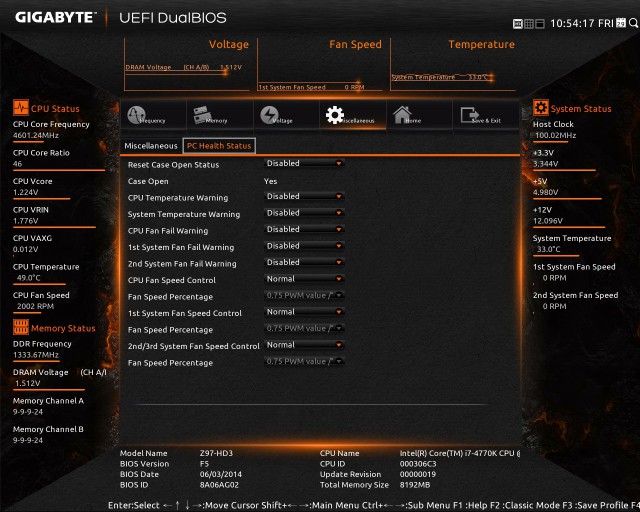Click Fan Speed Percentage dropdown below 1st System Fan Speed Control

click(304, 328)
